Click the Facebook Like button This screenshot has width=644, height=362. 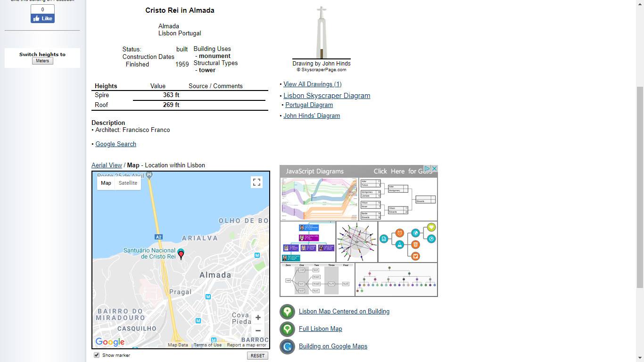pos(42,18)
